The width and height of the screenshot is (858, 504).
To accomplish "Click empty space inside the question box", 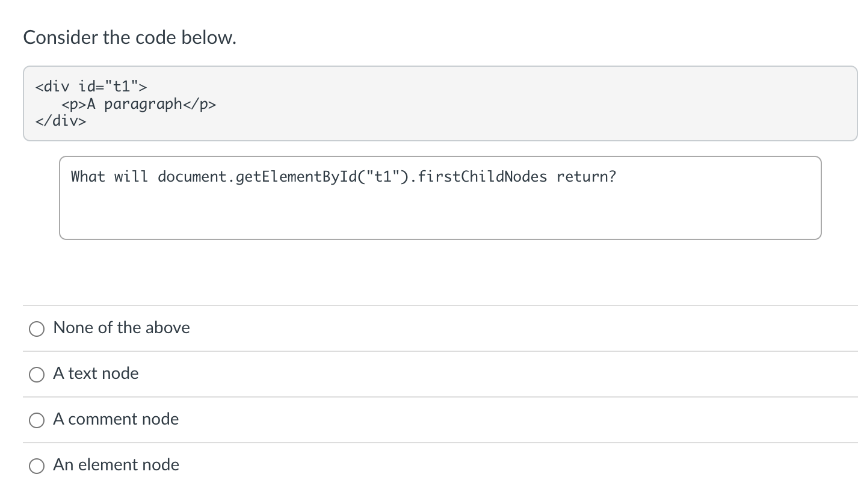I will pos(440,214).
